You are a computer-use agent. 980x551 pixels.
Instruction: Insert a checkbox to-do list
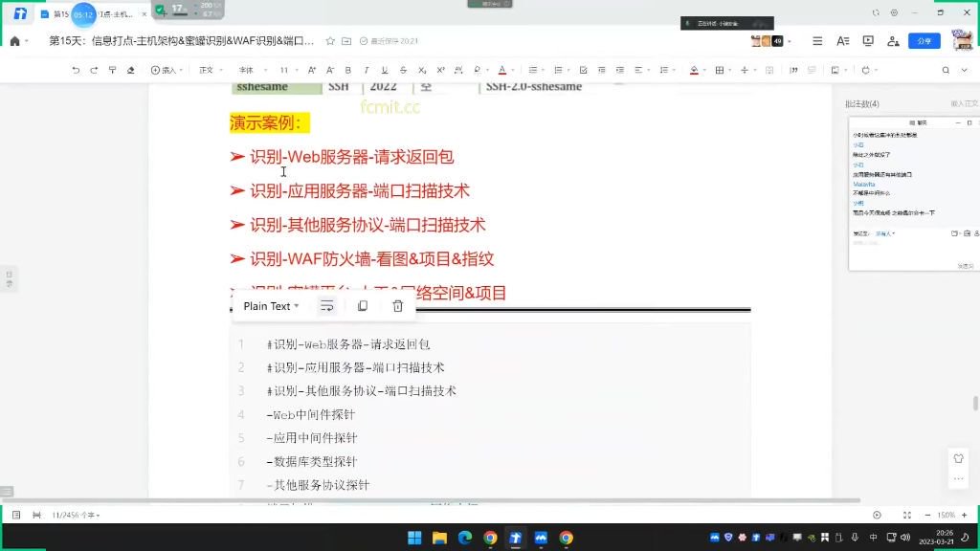(x=583, y=70)
